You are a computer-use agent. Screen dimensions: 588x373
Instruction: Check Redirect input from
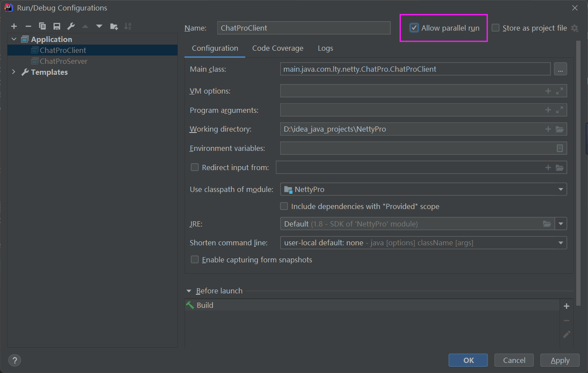(x=195, y=167)
